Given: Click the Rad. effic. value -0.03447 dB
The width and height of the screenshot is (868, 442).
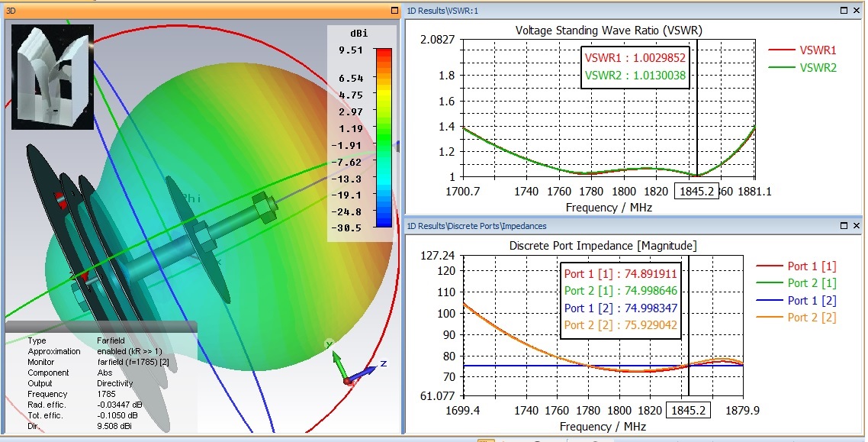Looking at the screenshot, I should coord(120,405).
